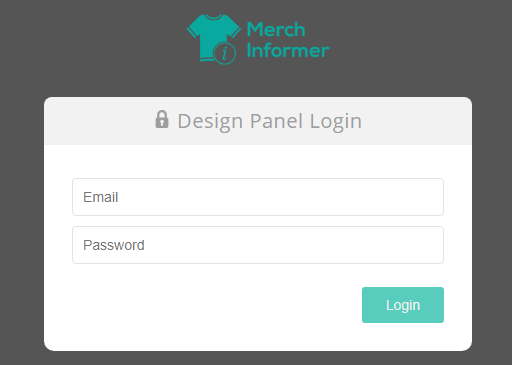Submit the form with the Login button
The height and width of the screenshot is (365, 512).
[403, 305]
